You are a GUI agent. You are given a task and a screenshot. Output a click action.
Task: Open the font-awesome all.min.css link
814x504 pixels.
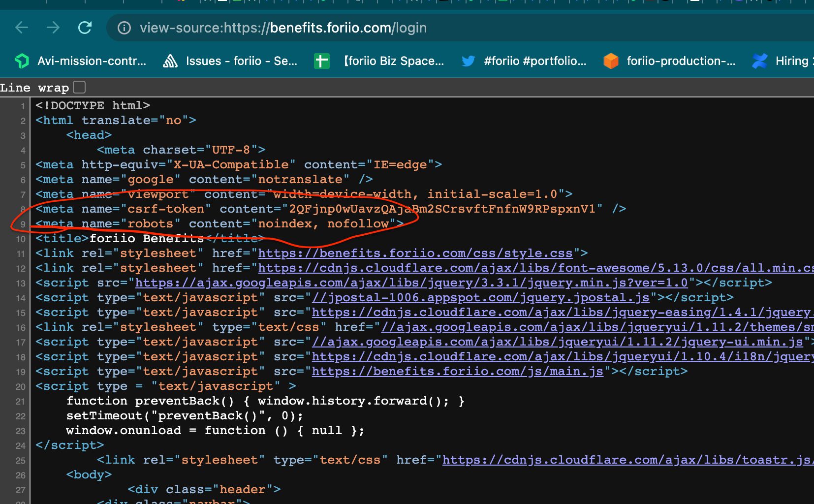click(535, 268)
